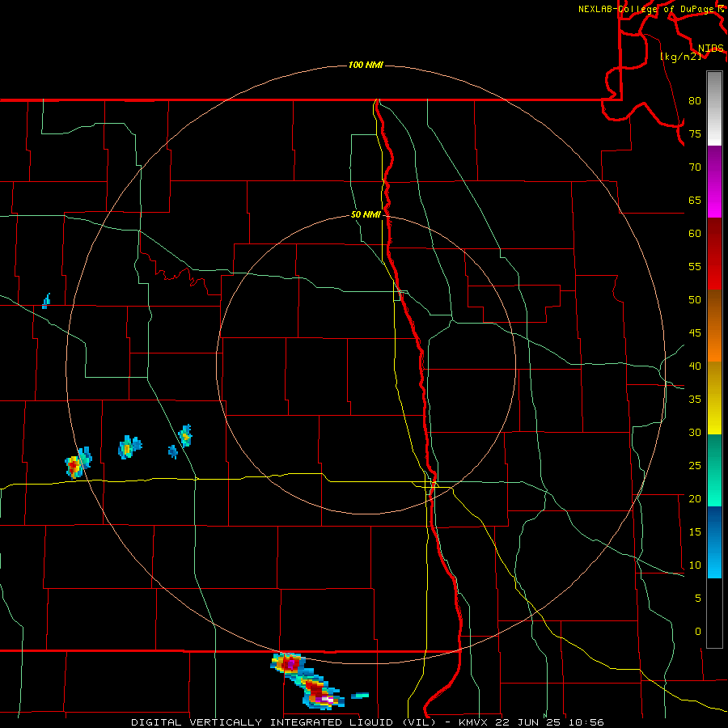
Task: Pick the magenta-purple segment of the color bar
Action: (x=714, y=181)
